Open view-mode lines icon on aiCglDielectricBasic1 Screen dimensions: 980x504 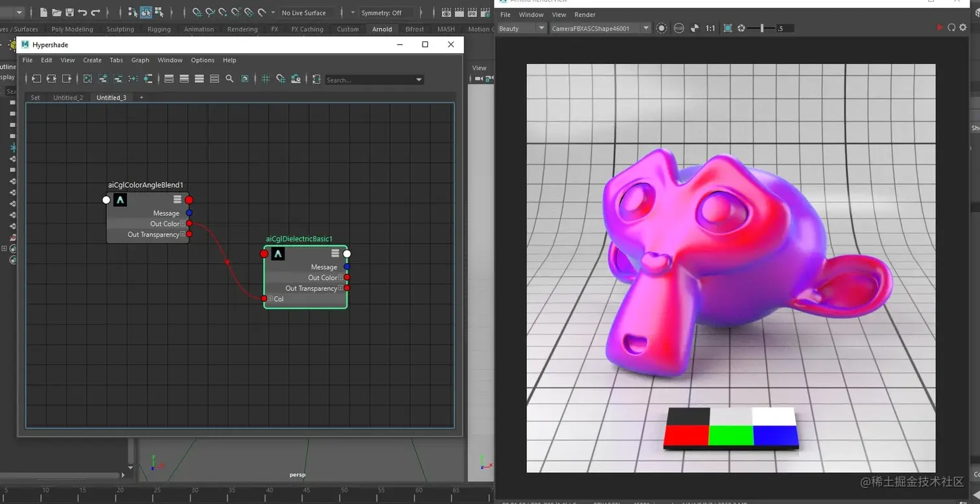click(x=335, y=253)
